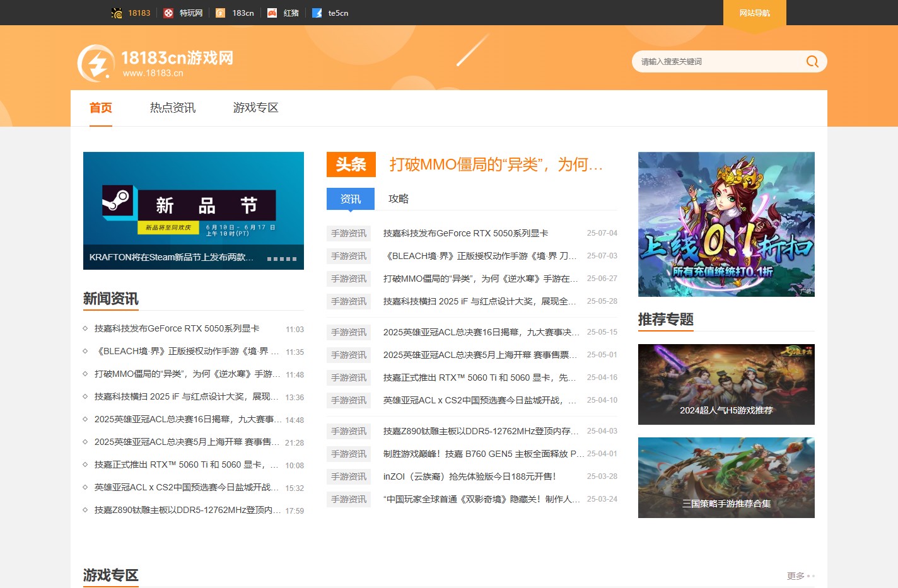Open article "中国玩家全球首通《双影奇境》隐藏关

click(482, 499)
